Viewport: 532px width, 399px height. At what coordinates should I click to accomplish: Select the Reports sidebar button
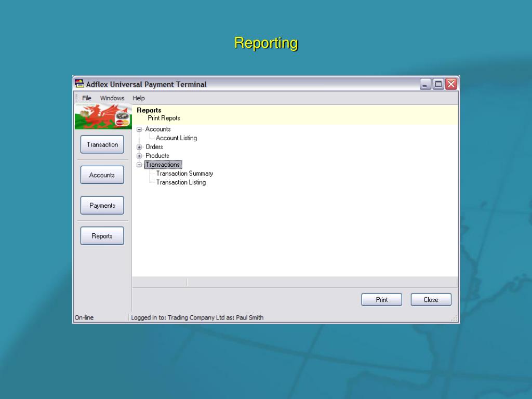[x=102, y=236]
